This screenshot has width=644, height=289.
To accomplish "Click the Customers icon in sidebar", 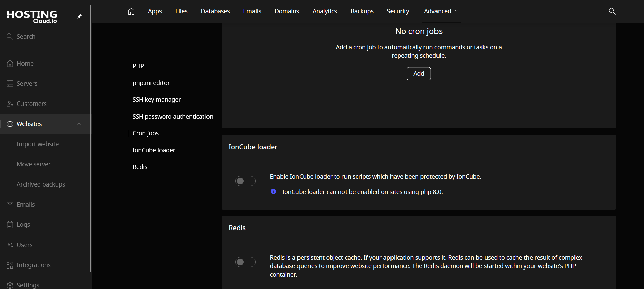I will point(10,104).
